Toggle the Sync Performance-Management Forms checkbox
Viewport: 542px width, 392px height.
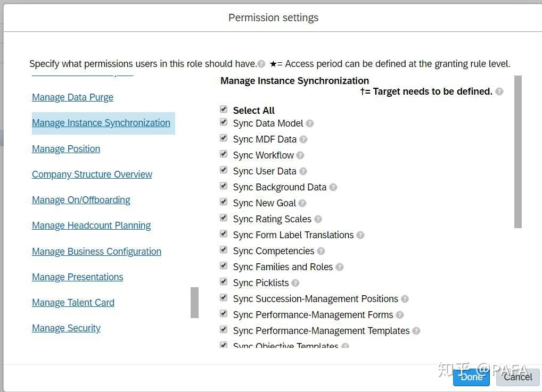click(x=224, y=313)
